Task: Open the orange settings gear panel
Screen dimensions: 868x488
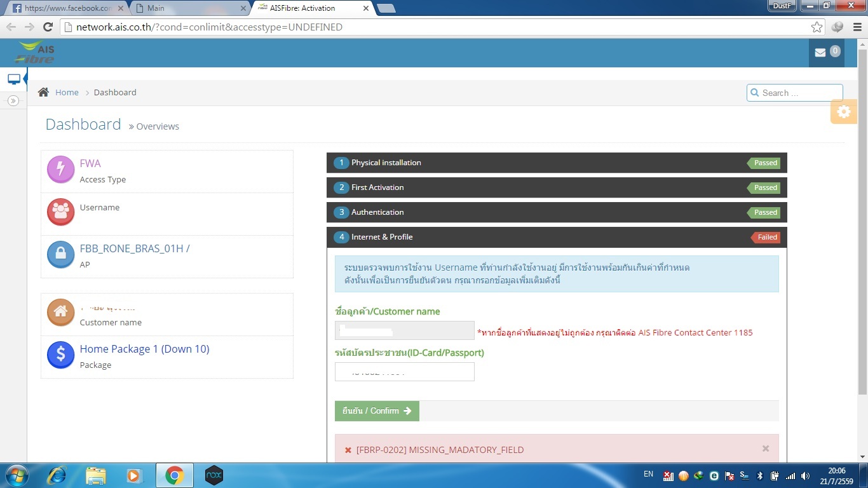Action: [843, 112]
